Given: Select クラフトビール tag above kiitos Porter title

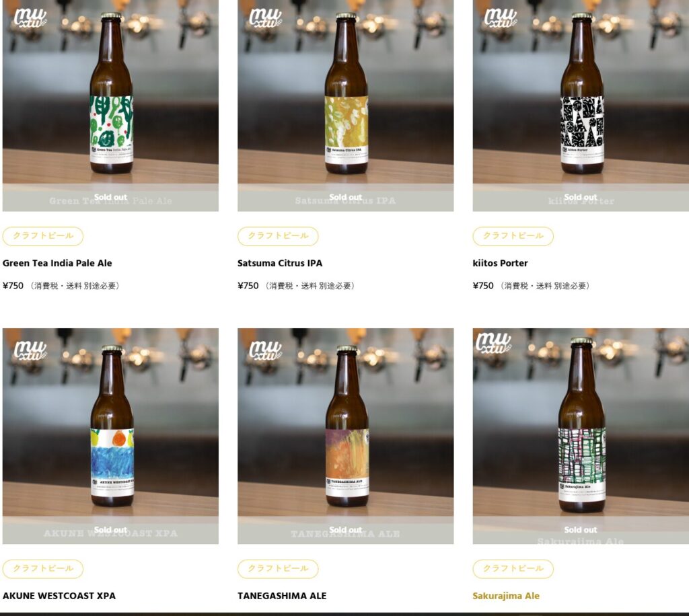Looking at the screenshot, I should [513, 236].
